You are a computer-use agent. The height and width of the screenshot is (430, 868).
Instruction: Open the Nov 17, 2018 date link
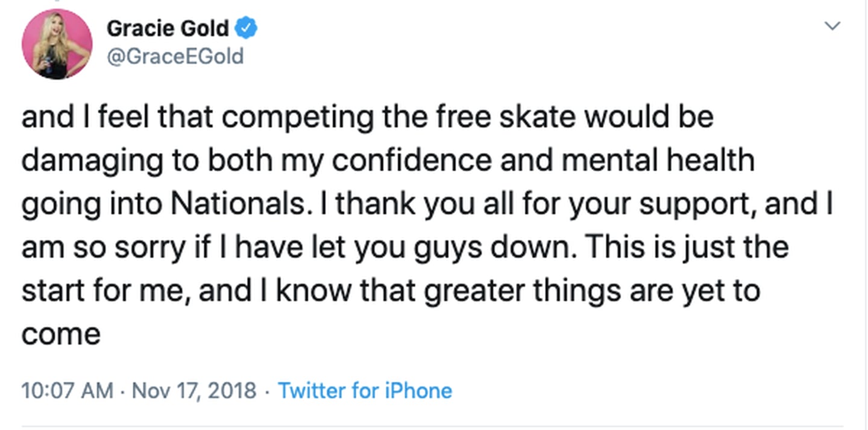tap(193, 391)
